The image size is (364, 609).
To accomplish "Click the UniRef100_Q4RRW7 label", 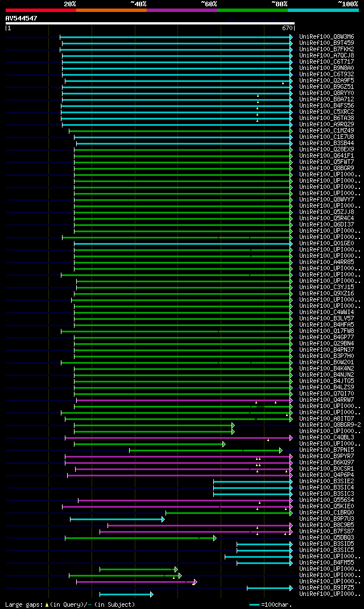I will [x=326, y=400].
